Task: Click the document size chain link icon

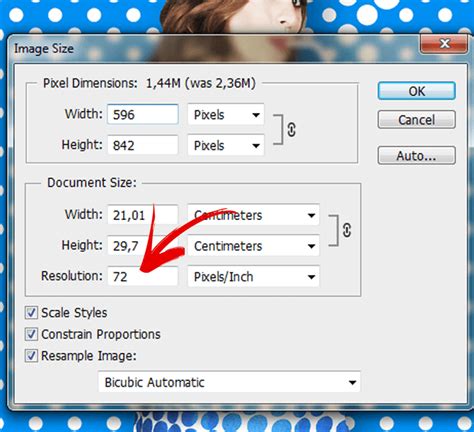Action: (347, 230)
